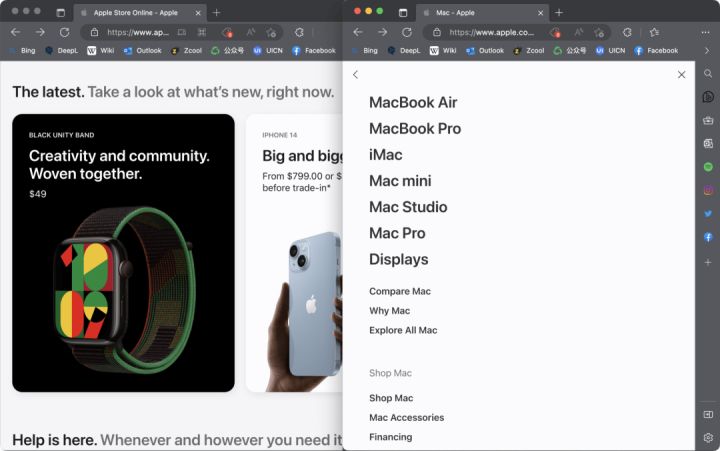The width and height of the screenshot is (720, 451).
Task: Open Zcool bookmark in Mac - Apple window
Action: tap(529, 51)
